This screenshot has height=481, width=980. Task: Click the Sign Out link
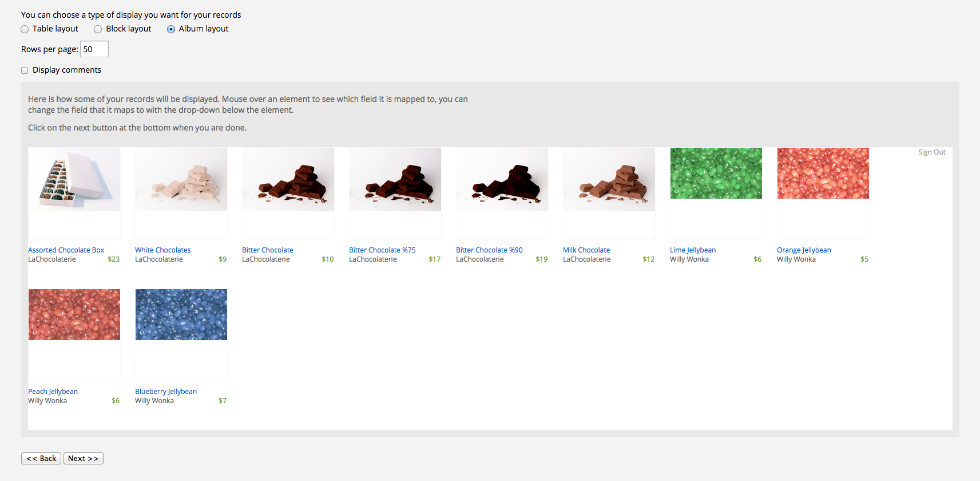click(x=932, y=152)
